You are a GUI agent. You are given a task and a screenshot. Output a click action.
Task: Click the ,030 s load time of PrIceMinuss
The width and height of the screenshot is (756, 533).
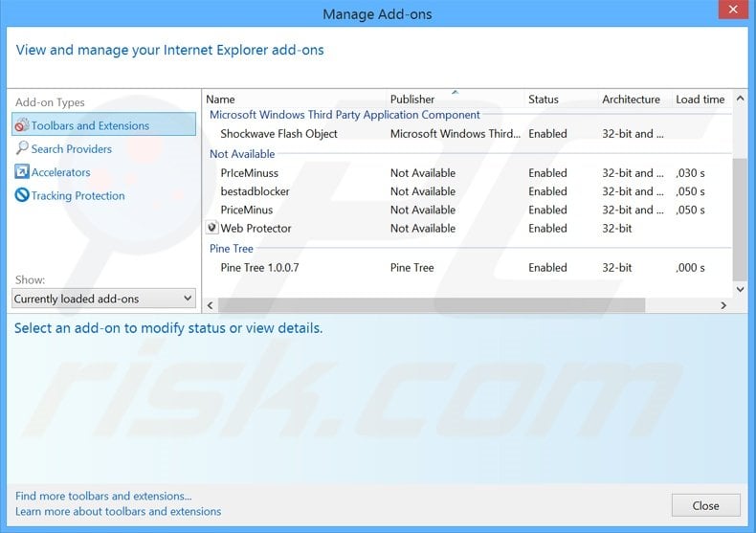click(x=690, y=172)
